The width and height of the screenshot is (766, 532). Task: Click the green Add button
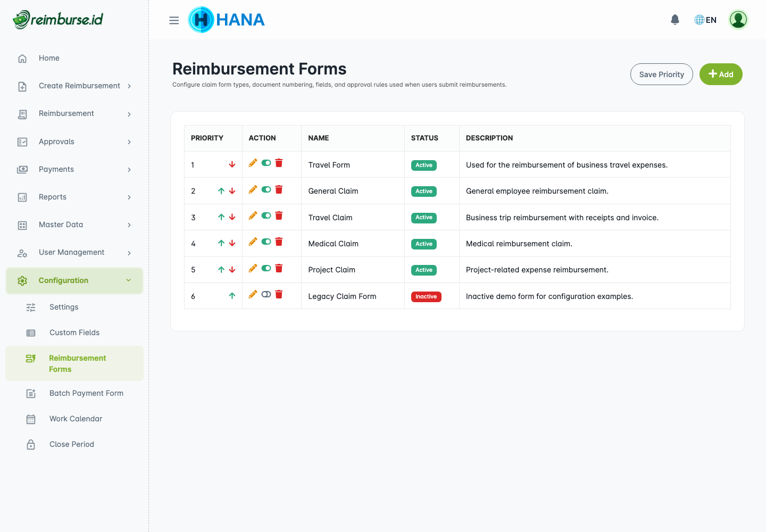[x=721, y=74]
